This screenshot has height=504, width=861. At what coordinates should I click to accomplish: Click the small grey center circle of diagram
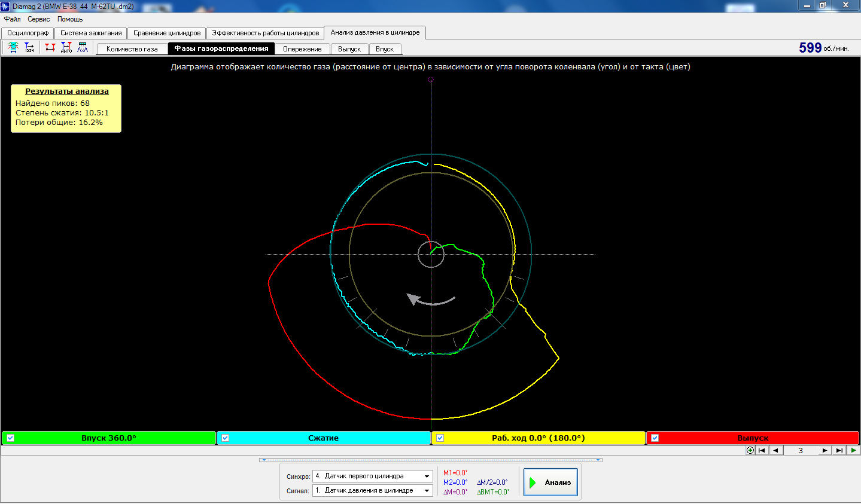pos(431,254)
